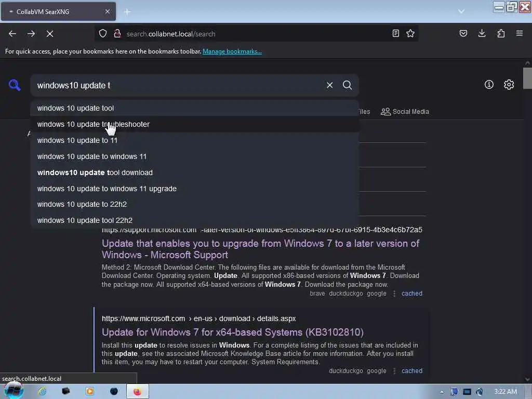Go back to previous page
The image size is (532, 399).
[x=12, y=34]
